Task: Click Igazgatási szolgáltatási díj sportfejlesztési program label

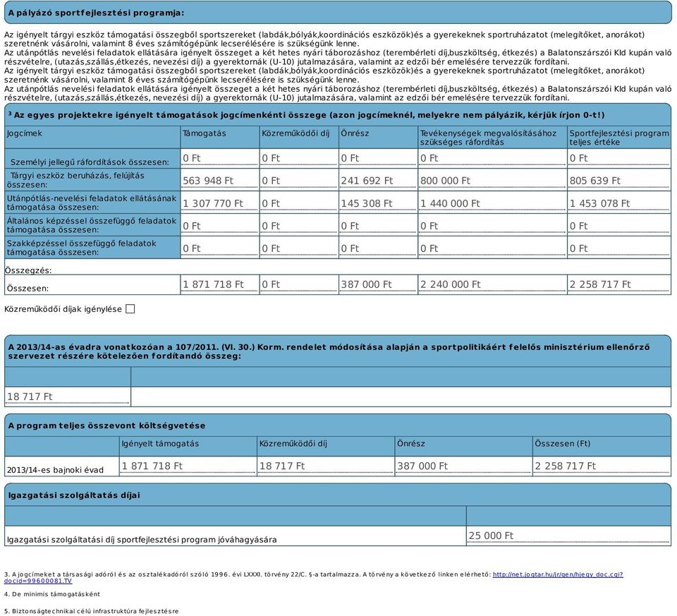Action: click(x=142, y=540)
